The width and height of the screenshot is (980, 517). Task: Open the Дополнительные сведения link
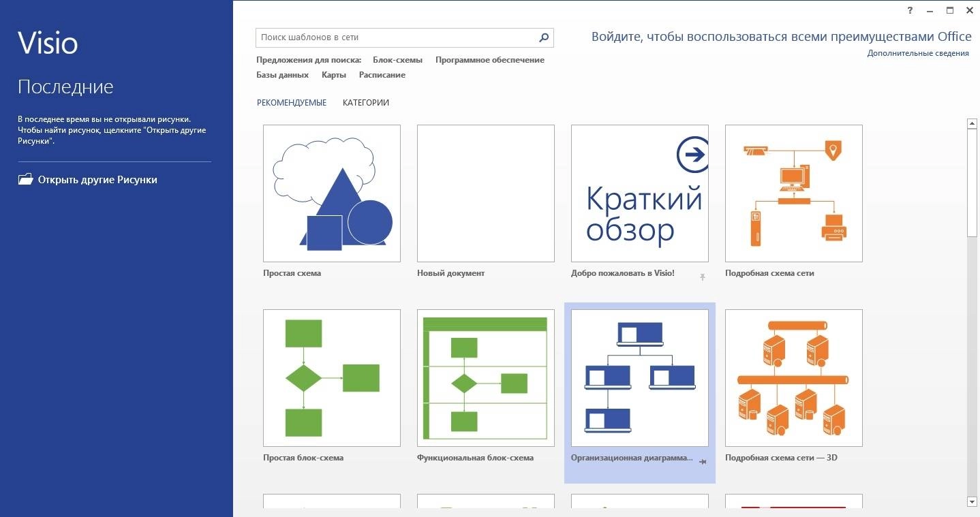pyautogui.click(x=918, y=53)
